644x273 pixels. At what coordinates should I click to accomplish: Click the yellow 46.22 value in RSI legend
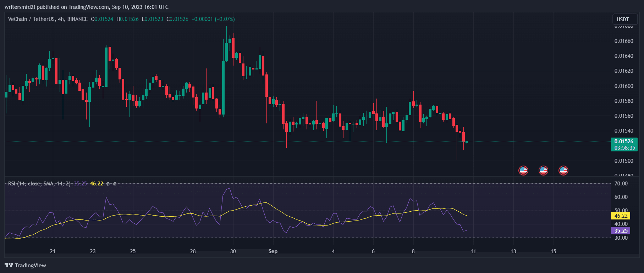pyautogui.click(x=97, y=184)
